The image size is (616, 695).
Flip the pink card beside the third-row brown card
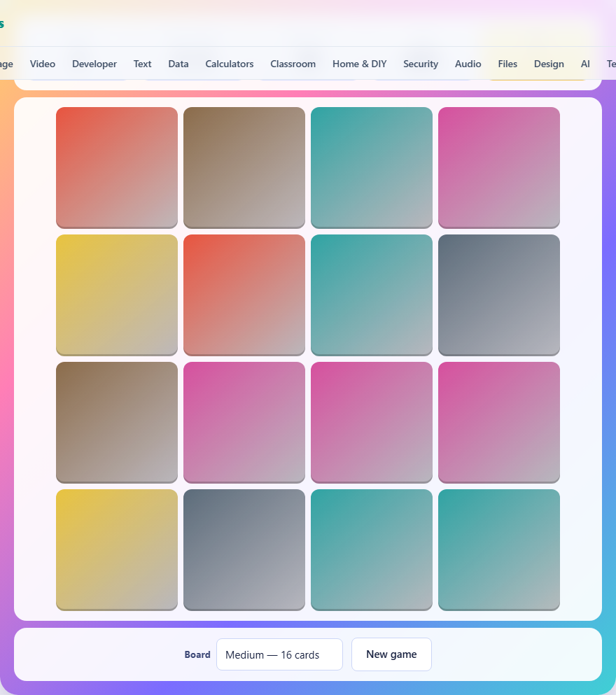244,423
